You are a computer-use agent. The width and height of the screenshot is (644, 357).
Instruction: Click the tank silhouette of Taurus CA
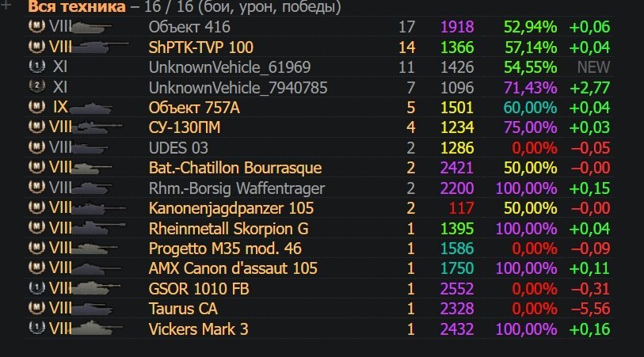[92, 309]
